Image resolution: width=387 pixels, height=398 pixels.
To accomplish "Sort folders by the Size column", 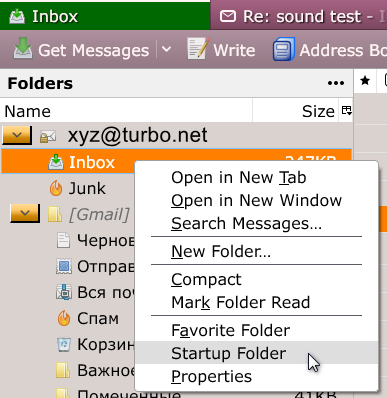I will click(295, 111).
